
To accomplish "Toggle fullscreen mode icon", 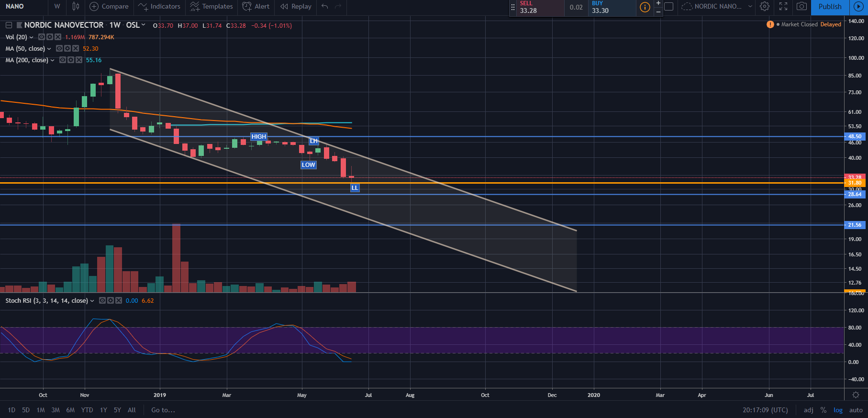I will [x=783, y=6].
